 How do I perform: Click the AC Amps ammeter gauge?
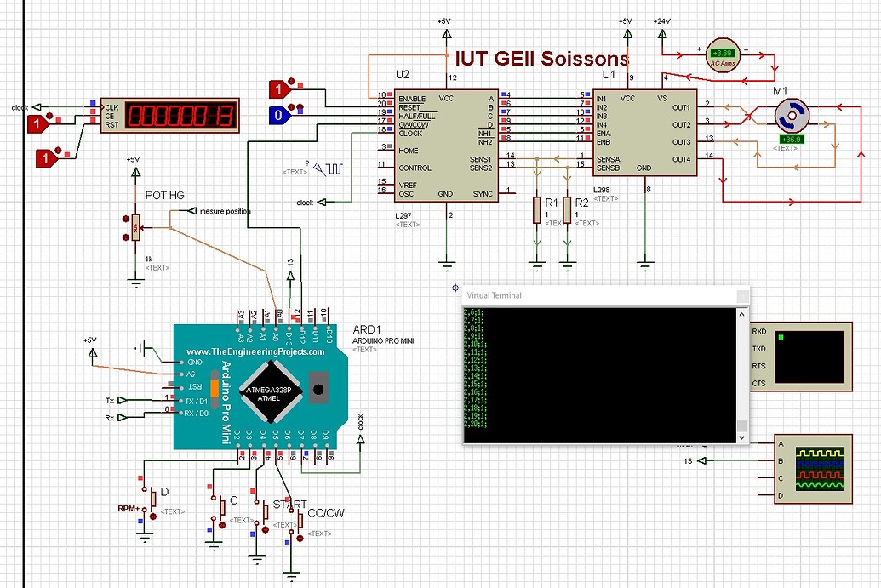723,54
